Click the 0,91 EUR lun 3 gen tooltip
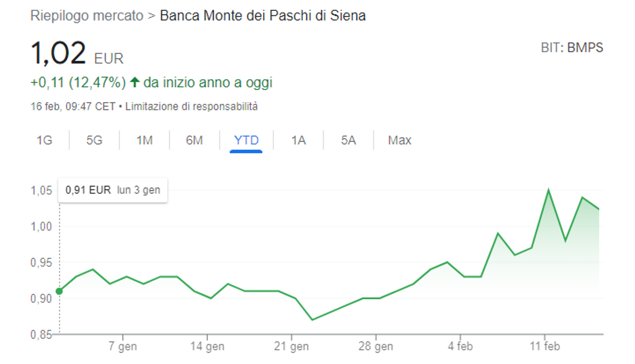The width and height of the screenshot is (635, 364). 113,190
